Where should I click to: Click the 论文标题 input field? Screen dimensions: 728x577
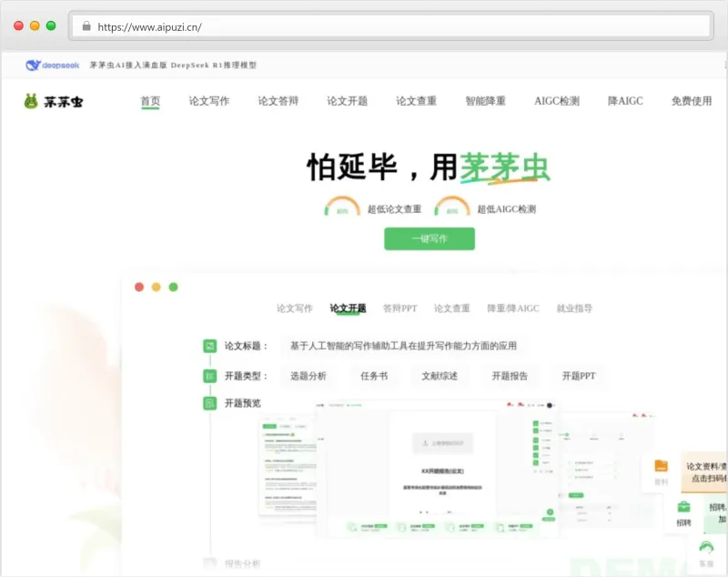(403, 346)
